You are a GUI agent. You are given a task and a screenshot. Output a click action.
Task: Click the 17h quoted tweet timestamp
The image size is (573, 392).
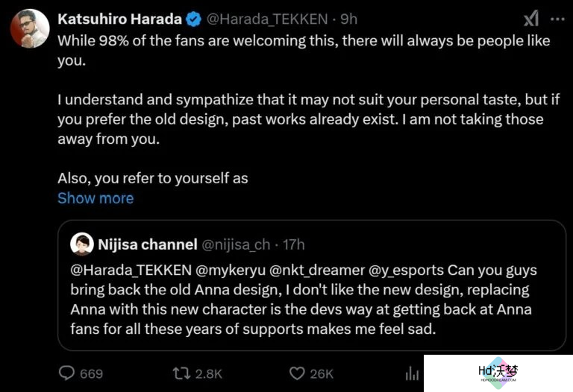(x=293, y=244)
